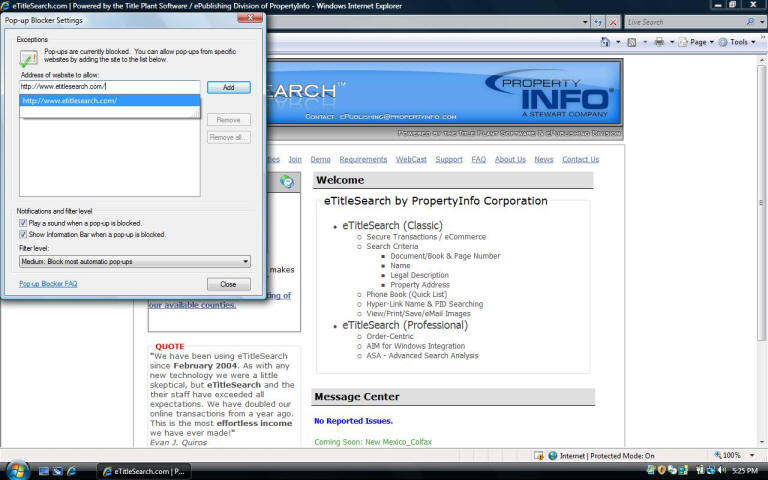Open the FAQ navigation link

tap(479, 160)
